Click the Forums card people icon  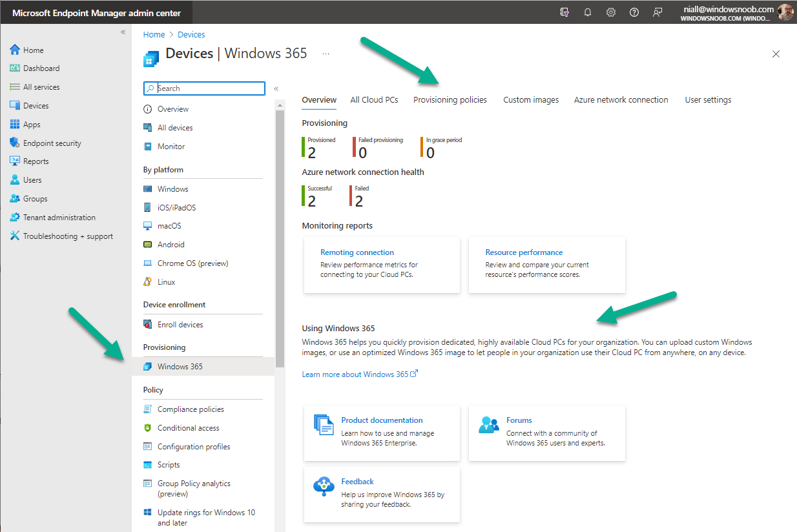click(489, 424)
